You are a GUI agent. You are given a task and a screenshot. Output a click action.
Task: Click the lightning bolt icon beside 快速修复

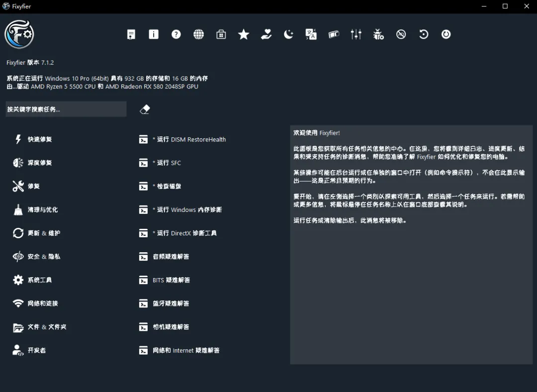pyautogui.click(x=18, y=139)
